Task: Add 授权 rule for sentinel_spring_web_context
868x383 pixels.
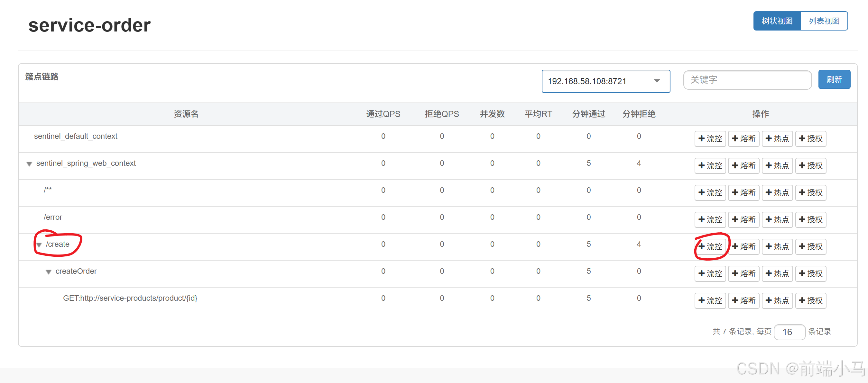Action: click(x=811, y=165)
